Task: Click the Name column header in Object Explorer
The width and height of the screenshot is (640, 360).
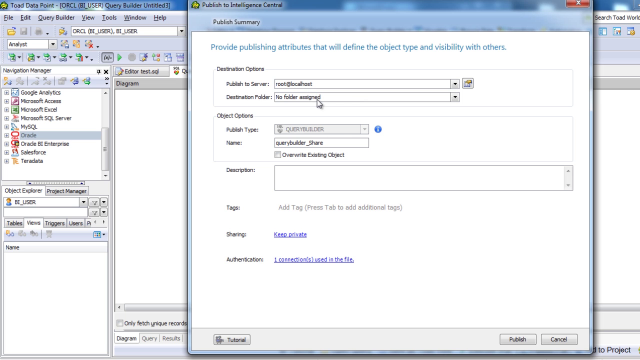Action: click(x=56, y=248)
